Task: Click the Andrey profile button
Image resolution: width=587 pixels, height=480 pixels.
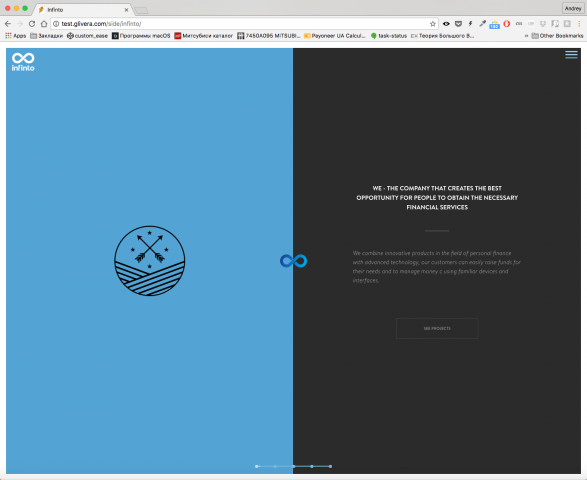Action: (x=573, y=8)
